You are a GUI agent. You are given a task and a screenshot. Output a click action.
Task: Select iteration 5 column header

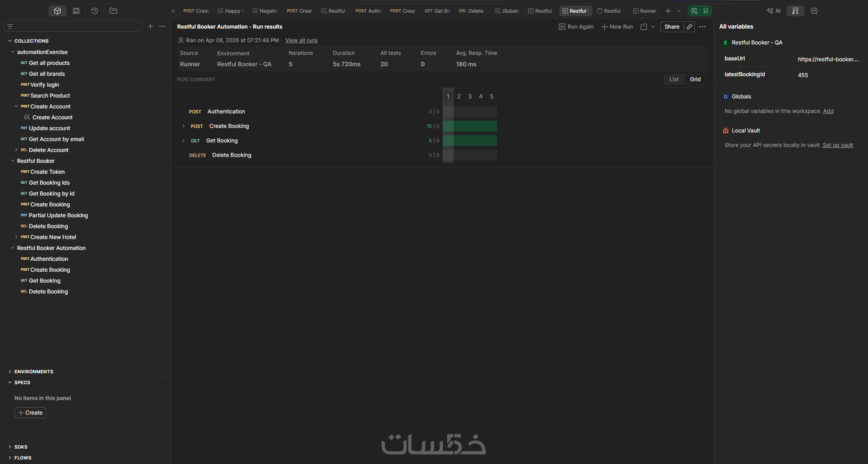[x=492, y=97]
